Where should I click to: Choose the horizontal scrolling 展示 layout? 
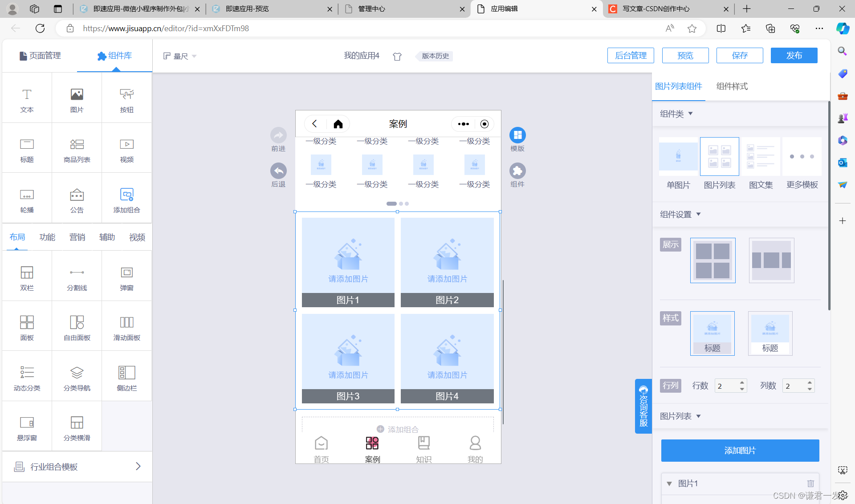771,260
